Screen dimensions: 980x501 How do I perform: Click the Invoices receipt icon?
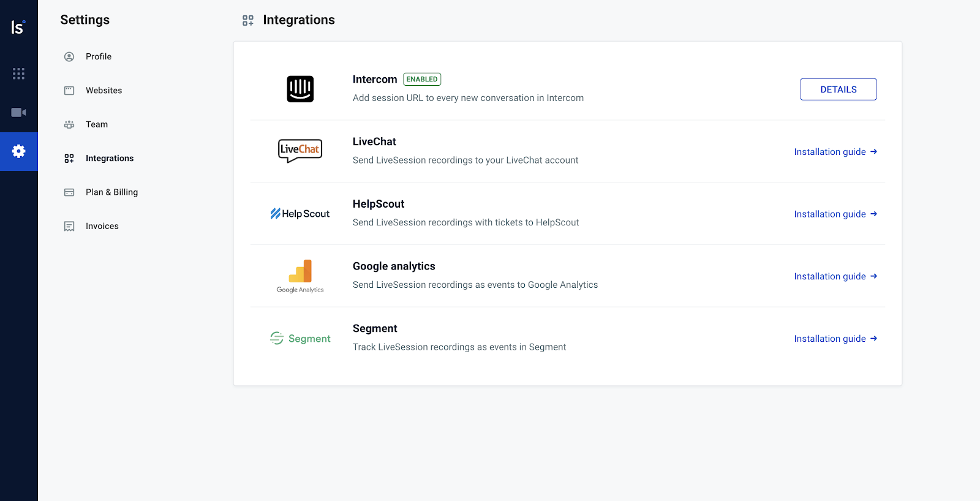[69, 227]
